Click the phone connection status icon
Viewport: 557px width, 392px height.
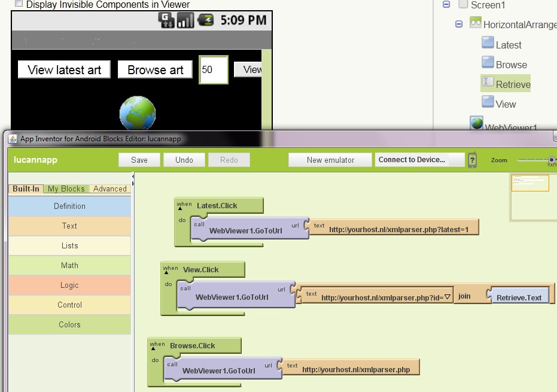472,160
